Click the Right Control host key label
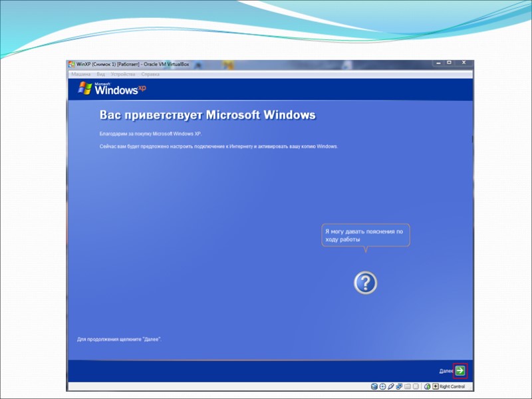Image resolution: width=532 pixels, height=399 pixels. pos(452,386)
